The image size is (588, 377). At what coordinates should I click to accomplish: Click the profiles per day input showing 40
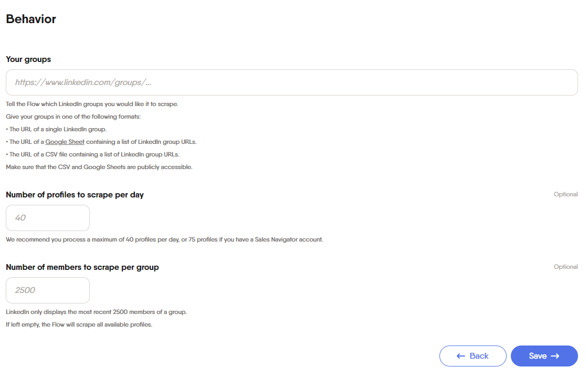point(48,217)
